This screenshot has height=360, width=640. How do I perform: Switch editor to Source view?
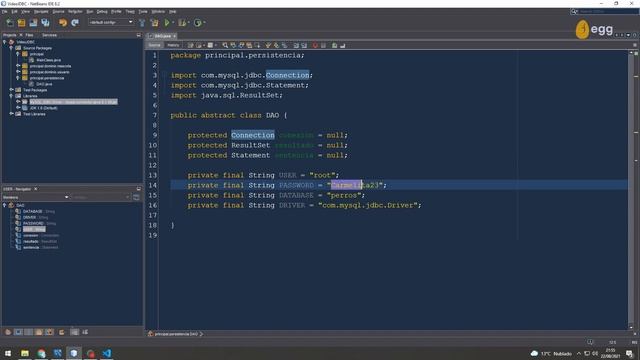[154, 45]
